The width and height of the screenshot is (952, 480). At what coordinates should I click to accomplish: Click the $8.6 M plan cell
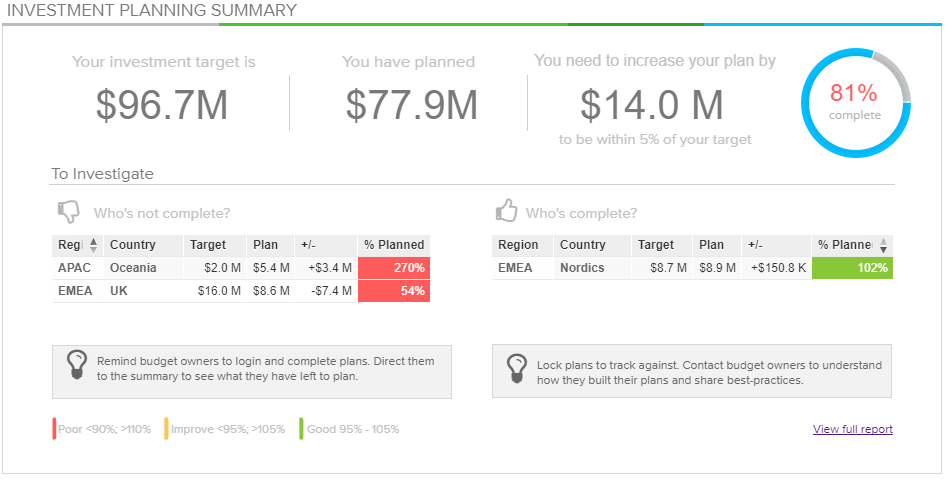point(271,291)
